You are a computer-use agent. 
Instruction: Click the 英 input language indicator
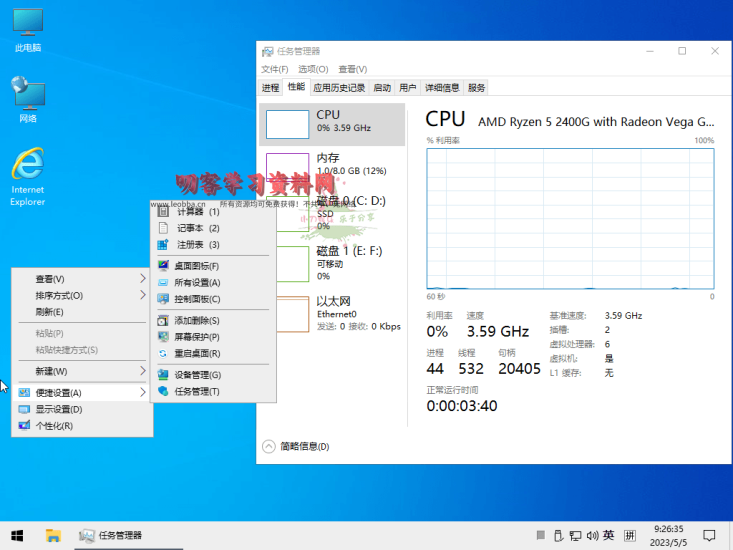(x=608, y=536)
